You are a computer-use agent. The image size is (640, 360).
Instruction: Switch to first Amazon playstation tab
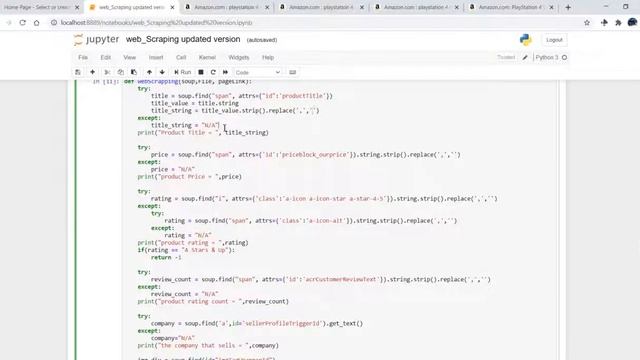[227, 7]
